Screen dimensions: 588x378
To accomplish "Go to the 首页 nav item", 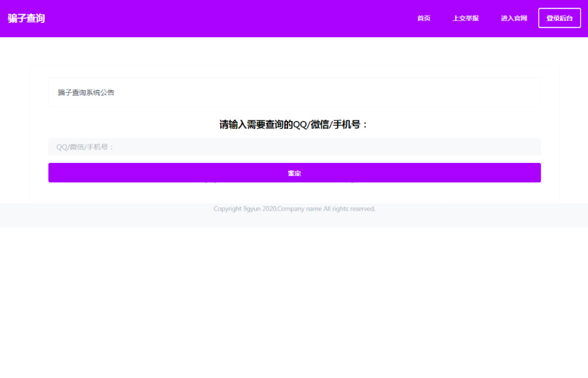I will click(x=423, y=18).
